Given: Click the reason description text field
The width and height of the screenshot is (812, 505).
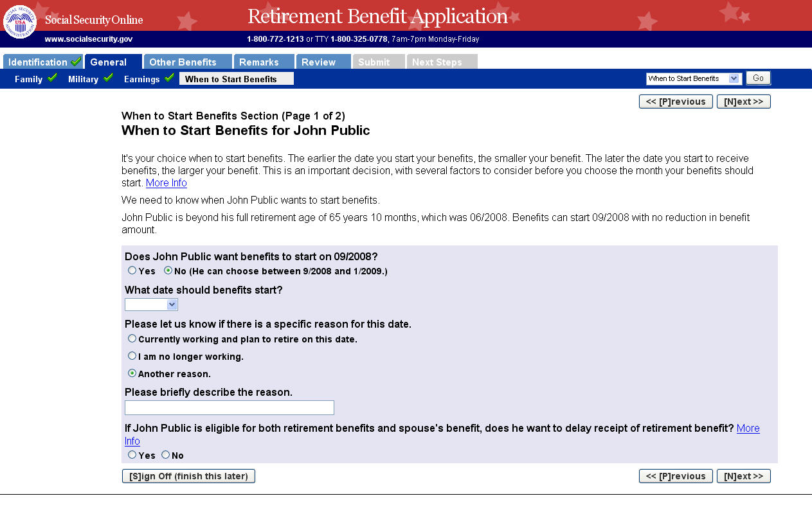Looking at the screenshot, I should click(230, 407).
